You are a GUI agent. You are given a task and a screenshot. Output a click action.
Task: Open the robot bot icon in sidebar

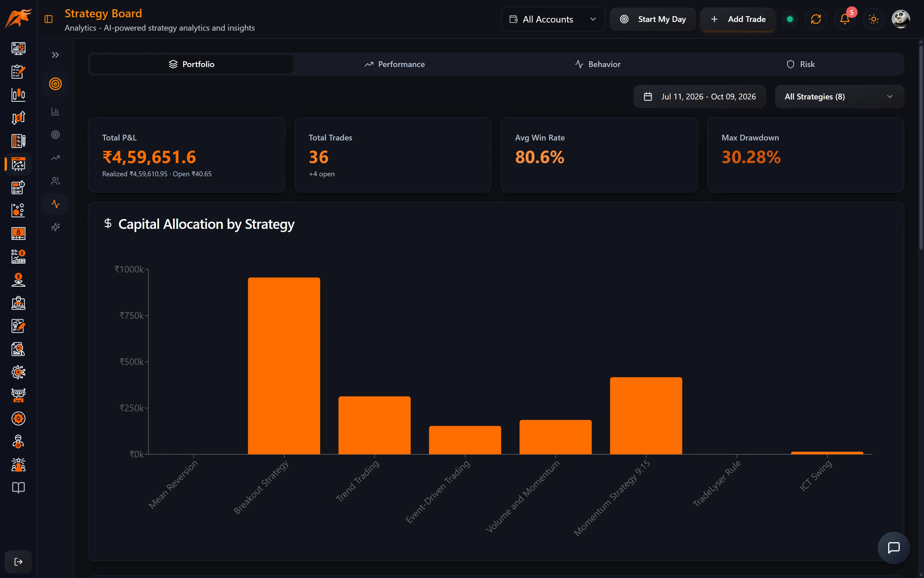(18, 395)
